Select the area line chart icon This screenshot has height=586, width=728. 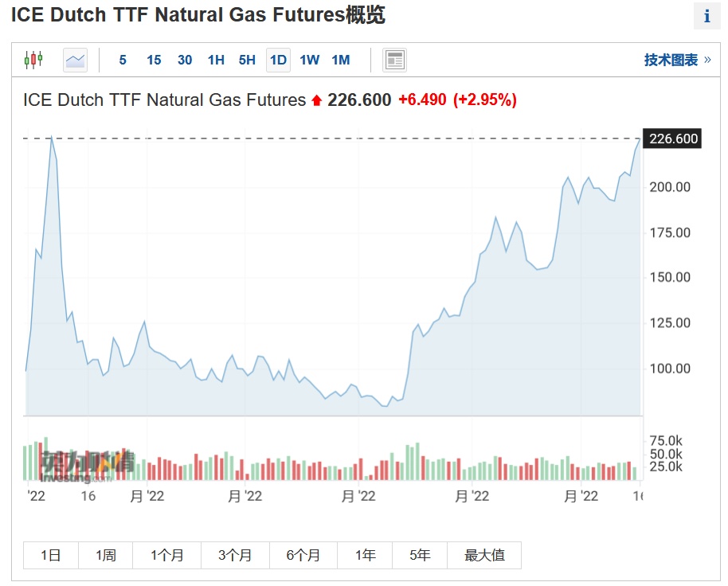(75, 60)
